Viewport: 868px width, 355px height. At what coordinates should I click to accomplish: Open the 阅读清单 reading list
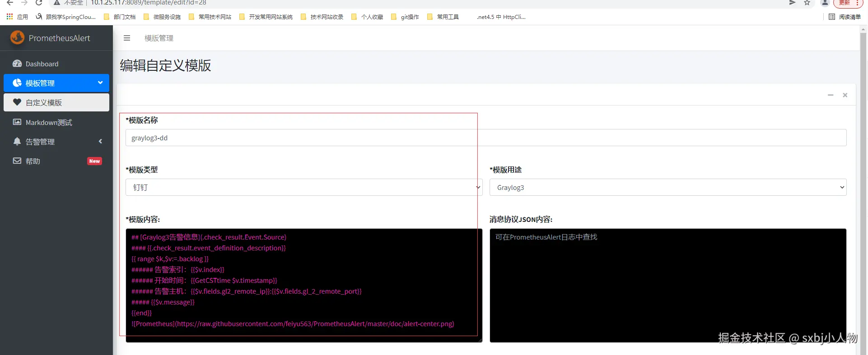tap(845, 17)
